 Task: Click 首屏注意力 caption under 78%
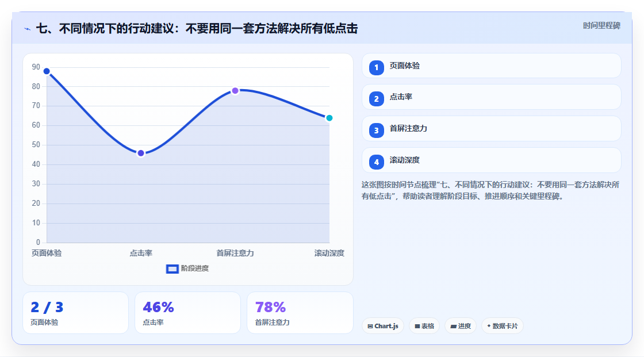[273, 323]
